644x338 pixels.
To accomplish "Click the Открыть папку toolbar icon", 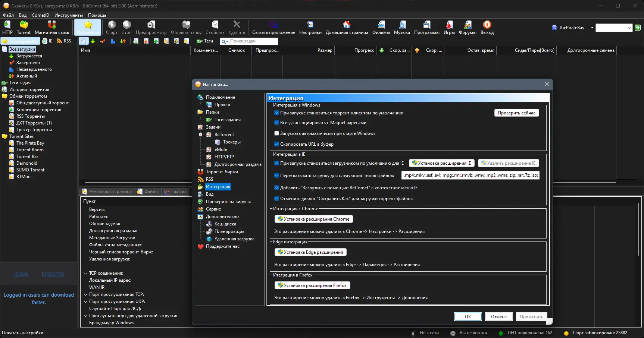I will pyautogui.click(x=186, y=28).
